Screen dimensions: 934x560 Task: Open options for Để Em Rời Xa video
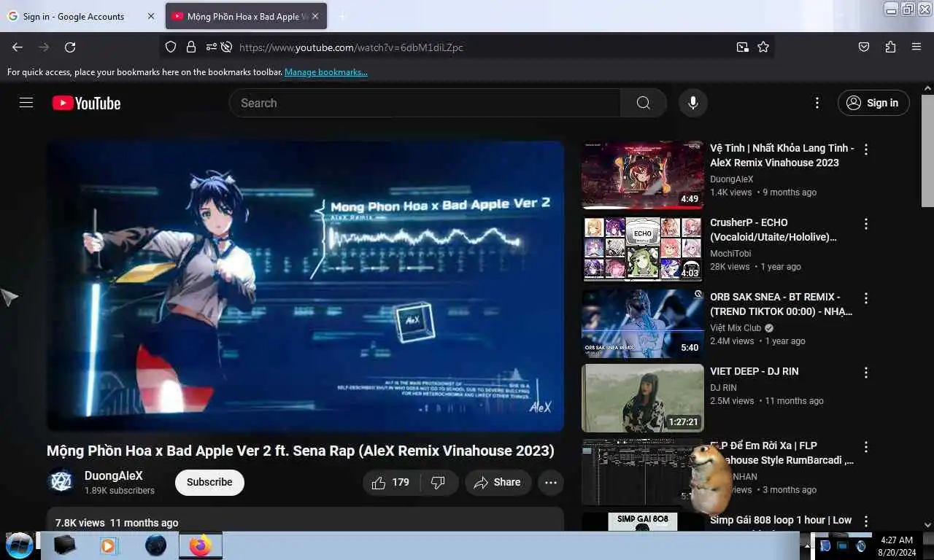(866, 446)
